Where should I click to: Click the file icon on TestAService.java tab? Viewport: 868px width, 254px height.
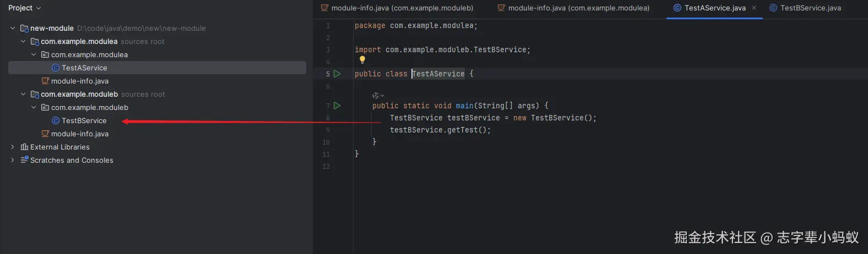[x=677, y=8]
